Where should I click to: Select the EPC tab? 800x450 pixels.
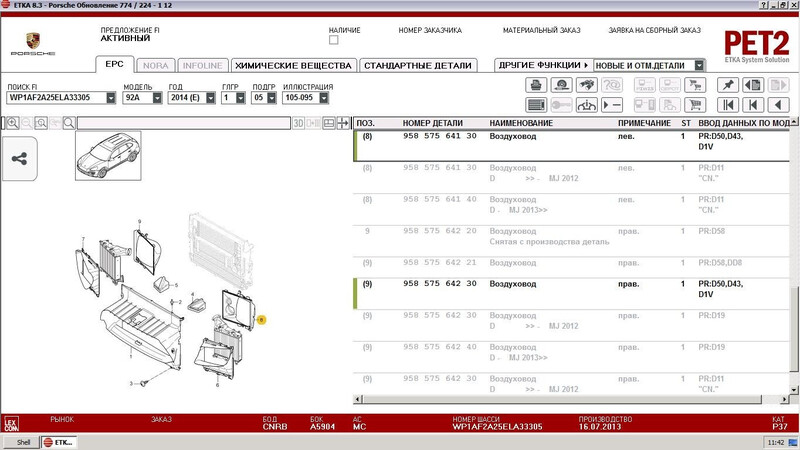(x=114, y=64)
